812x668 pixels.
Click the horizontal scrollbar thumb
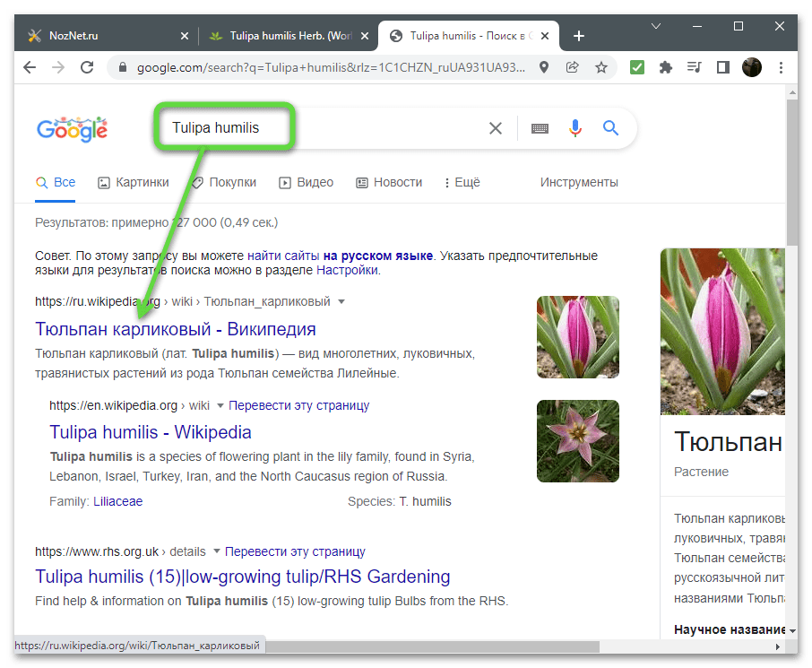(432, 646)
